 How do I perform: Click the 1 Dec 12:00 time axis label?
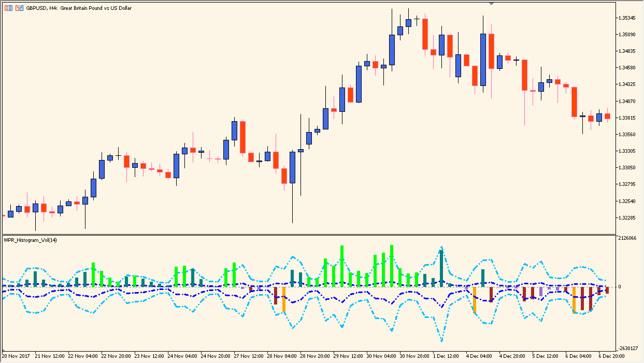pos(447,356)
